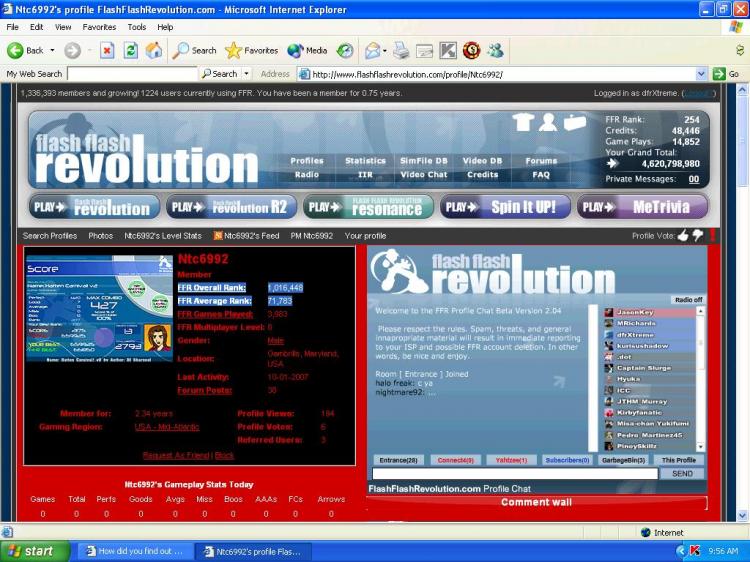750x562 pixels.
Task: Click the person silhouette icon in FFR header
Action: tap(548, 121)
